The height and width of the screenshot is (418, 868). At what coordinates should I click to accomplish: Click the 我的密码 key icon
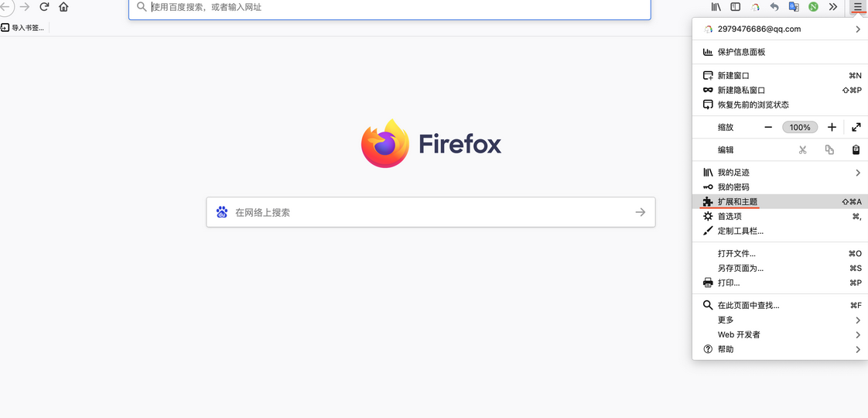(x=707, y=187)
